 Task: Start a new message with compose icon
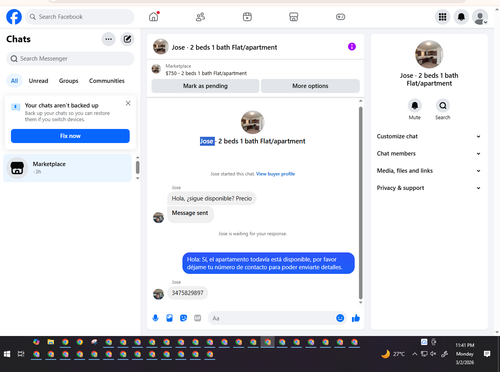[x=127, y=39]
